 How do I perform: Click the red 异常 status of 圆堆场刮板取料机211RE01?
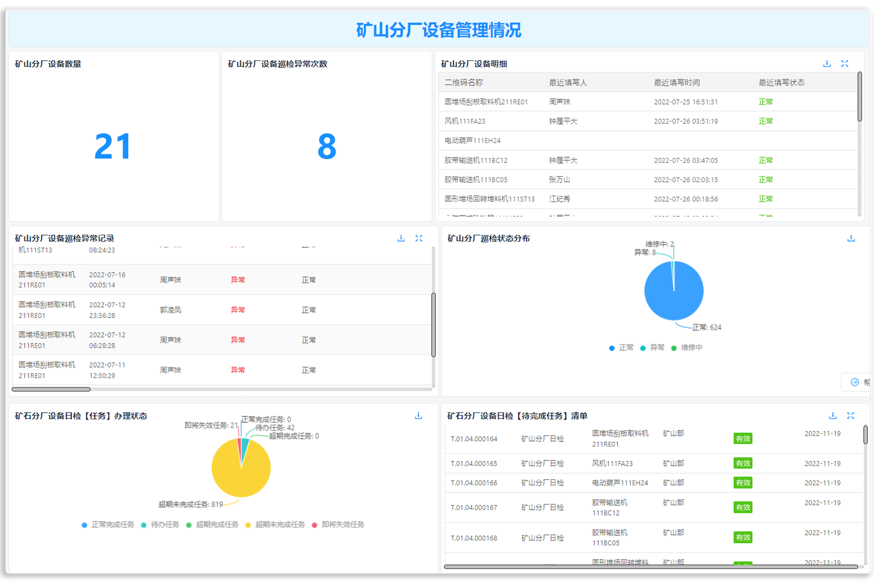[x=238, y=279]
